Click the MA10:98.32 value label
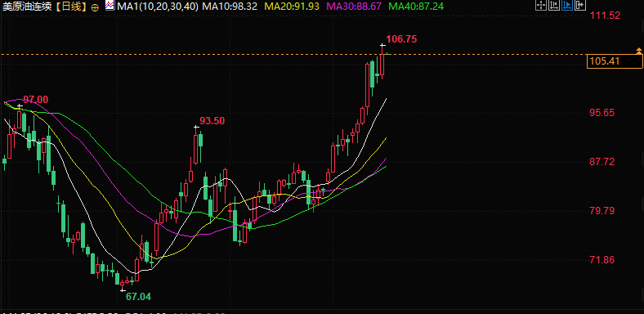 pyautogui.click(x=230, y=7)
